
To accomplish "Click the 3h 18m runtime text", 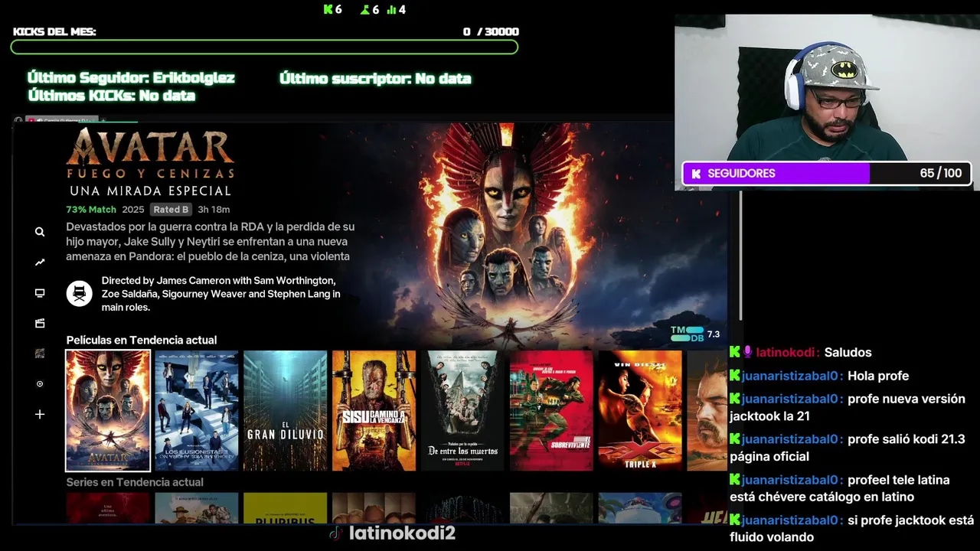I will 214,210.
